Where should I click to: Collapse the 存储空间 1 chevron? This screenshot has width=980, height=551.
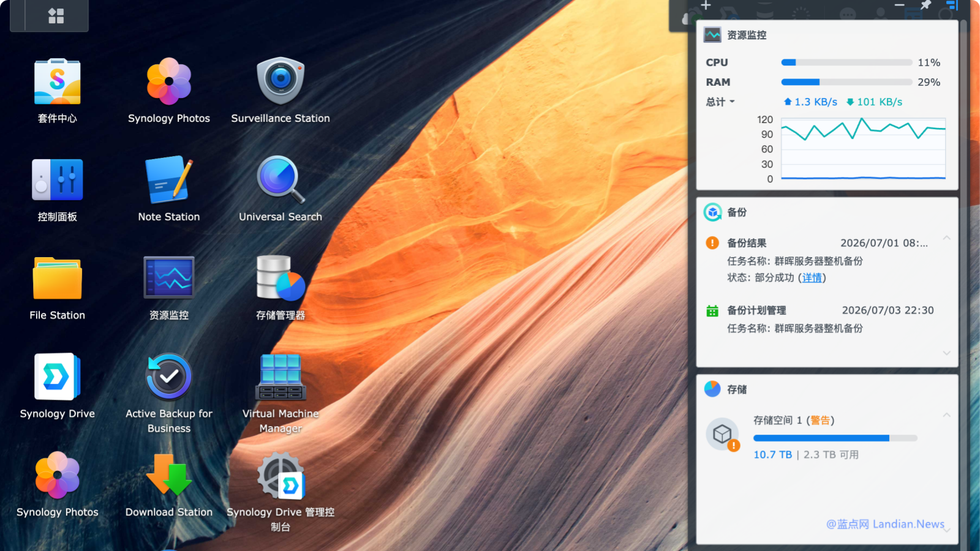click(947, 415)
